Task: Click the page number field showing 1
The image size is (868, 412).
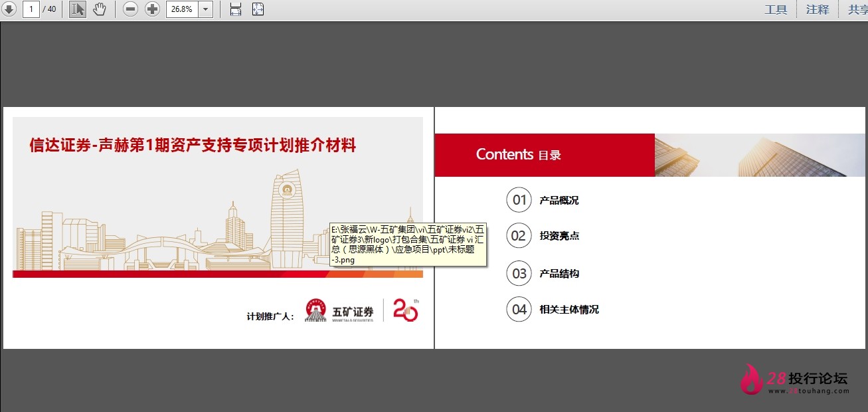Action: click(31, 9)
